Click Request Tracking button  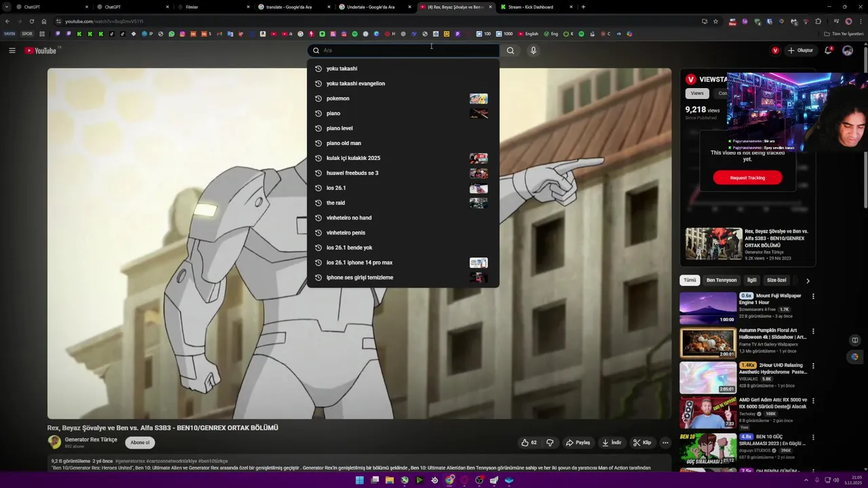[x=747, y=178]
